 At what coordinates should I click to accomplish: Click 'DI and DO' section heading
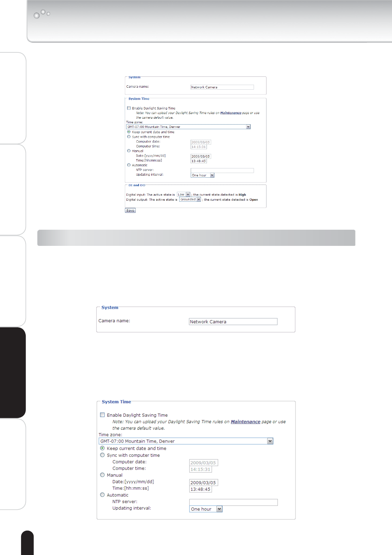point(137,185)
